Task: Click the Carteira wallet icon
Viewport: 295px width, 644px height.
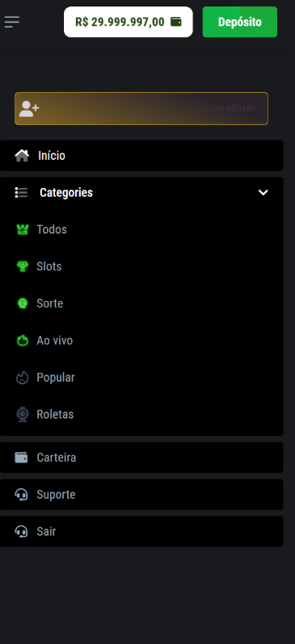Action: coord(21,458)
